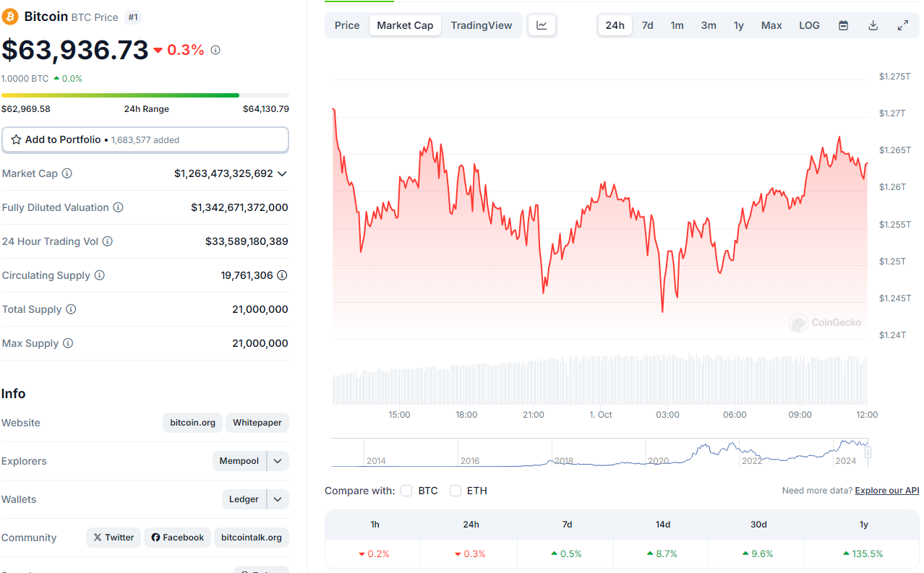Open the Ledger wallet link
The width and height of the screenshot is (924, 573).
coord(244,499)
